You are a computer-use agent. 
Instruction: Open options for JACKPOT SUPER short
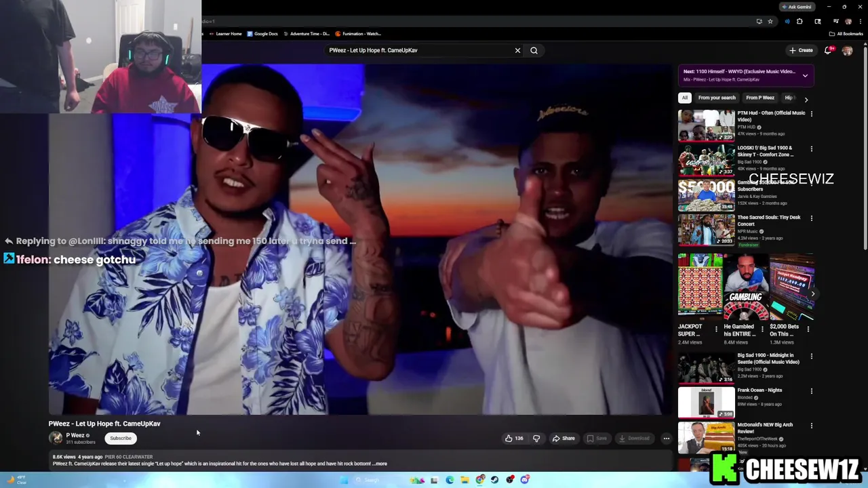click(x=716, y=329)
